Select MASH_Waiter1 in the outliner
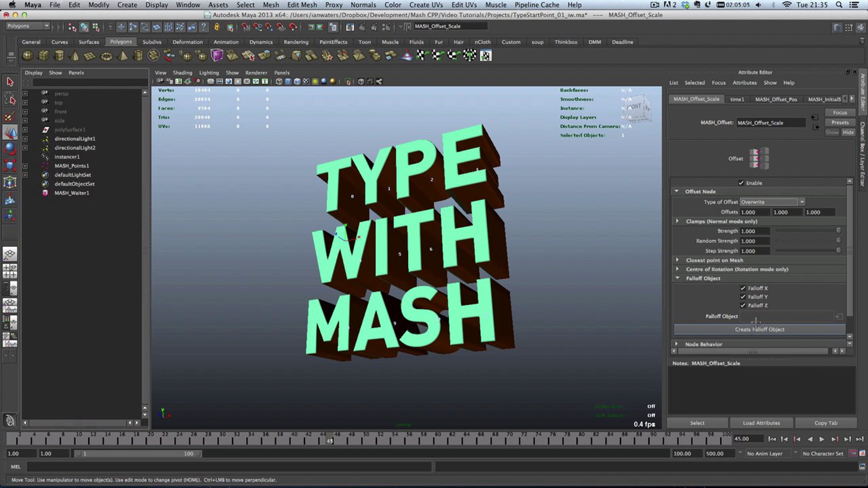Viewport: 868px width, 488px height. [x=72, y=193]
